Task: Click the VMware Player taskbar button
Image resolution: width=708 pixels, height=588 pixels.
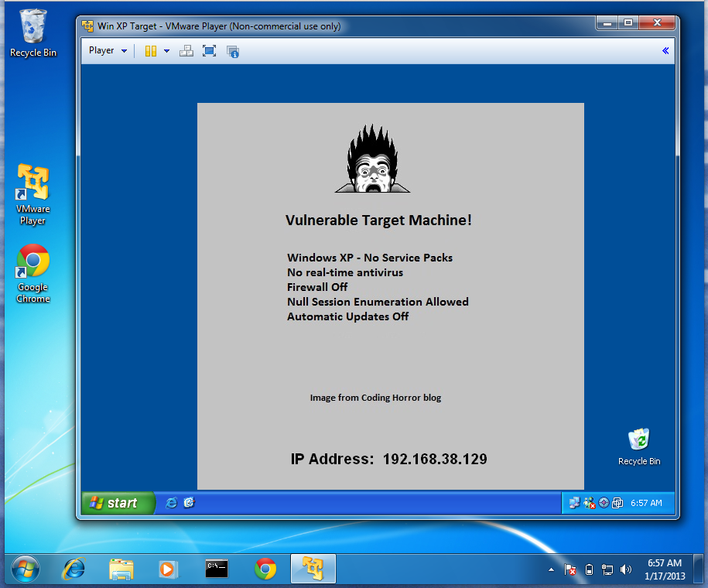Action: click(313, 569)
